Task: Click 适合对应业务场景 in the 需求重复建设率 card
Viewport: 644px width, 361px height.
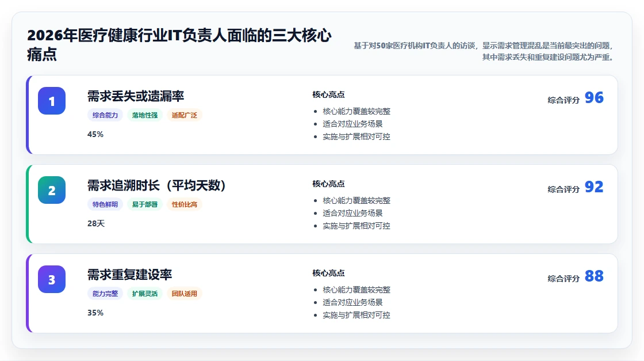Action: (352, 302)
